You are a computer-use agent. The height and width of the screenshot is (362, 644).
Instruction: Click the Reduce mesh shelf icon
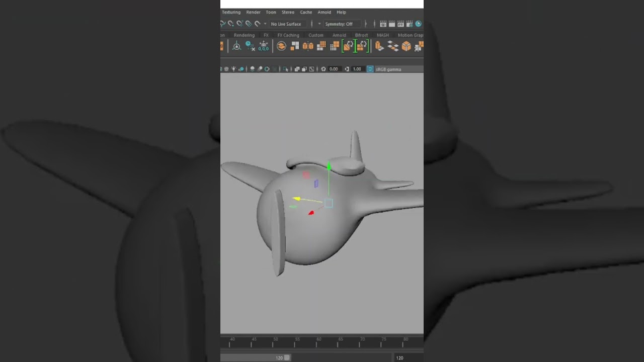point(335,46)
